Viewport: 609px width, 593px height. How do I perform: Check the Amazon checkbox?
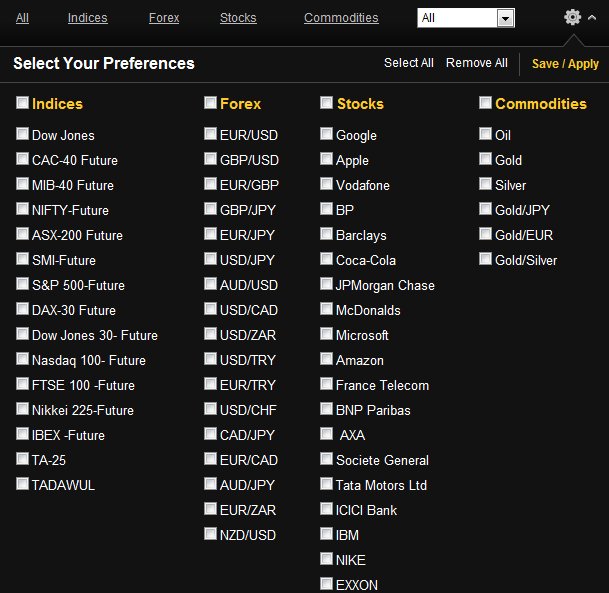pyautogui.click(x=327, y=359)
